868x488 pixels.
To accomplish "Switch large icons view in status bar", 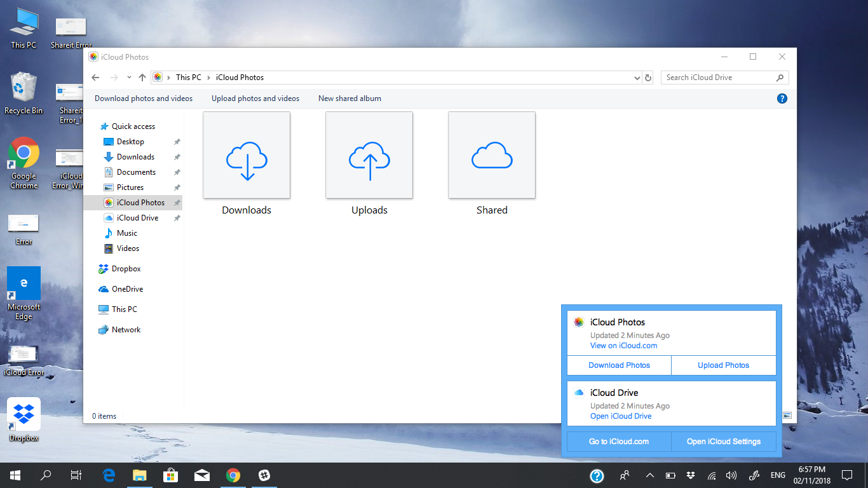I will (x=787, y=416).
